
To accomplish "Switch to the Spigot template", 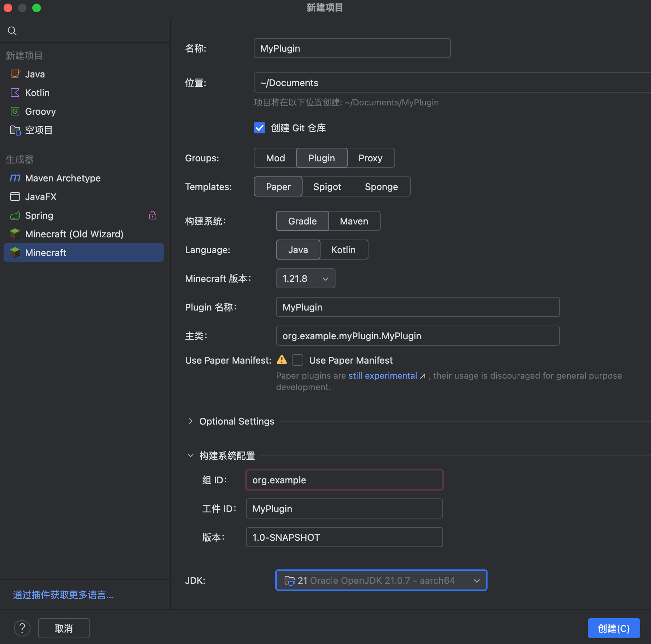I will tap(327, 187).
